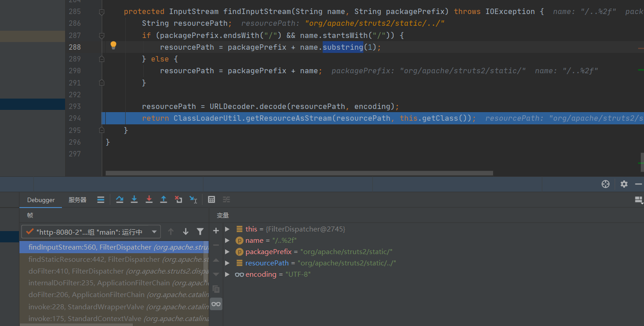Collapse the method fold marker on line 285
Viewport: 644px width, 326px height.
(102, 12)
